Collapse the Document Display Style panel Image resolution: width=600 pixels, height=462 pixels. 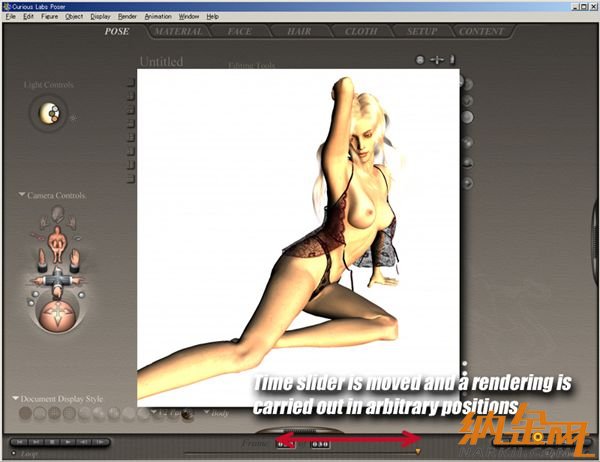(x=15, y=399)
